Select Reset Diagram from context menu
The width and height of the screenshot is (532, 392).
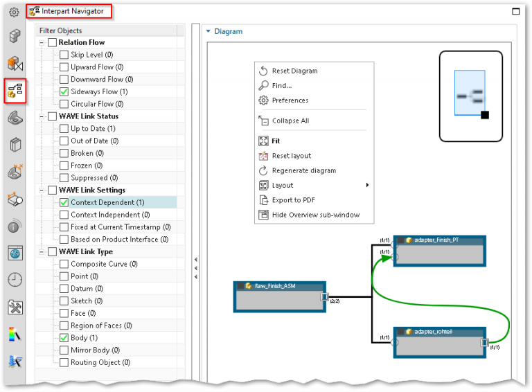(x=294, y=71)
